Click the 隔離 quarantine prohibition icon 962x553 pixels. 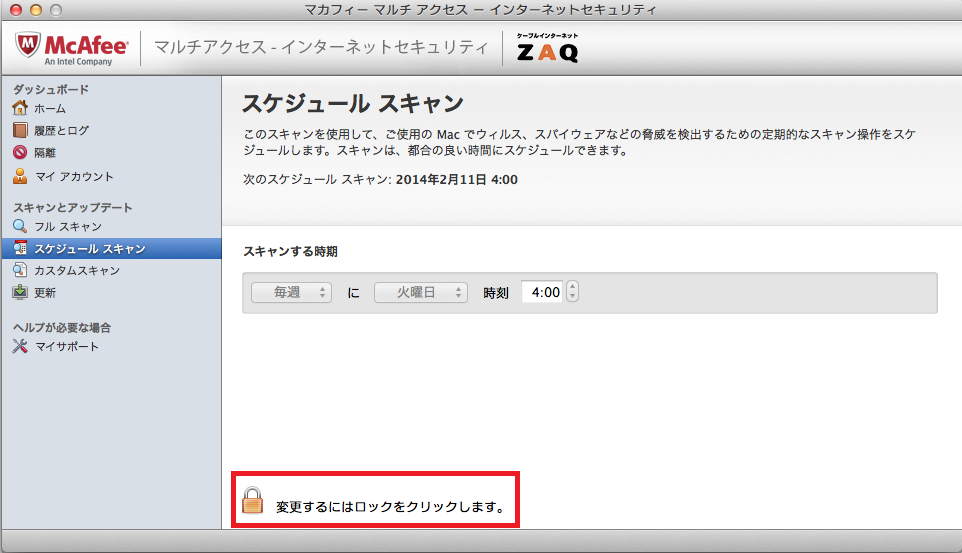point(20,152)
